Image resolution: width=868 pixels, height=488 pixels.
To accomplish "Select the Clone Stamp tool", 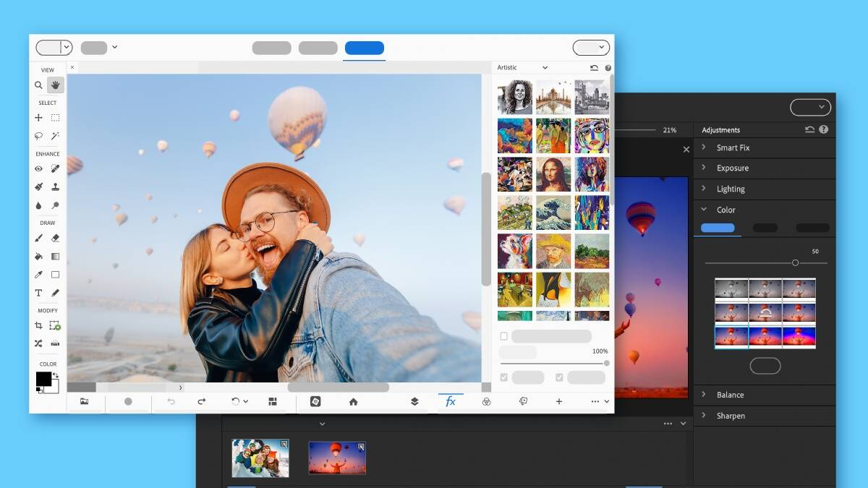I will tap(56, 187).
